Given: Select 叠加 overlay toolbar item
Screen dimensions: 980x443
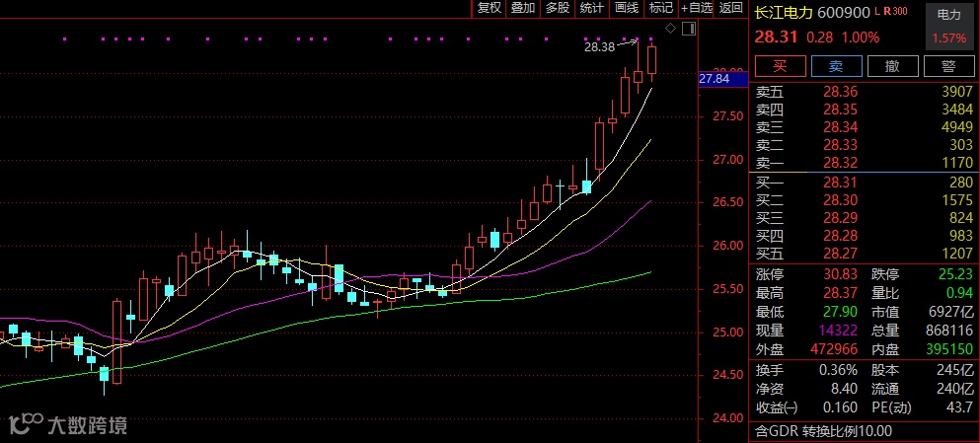Looking at the screenshot, I should point(523,8).
